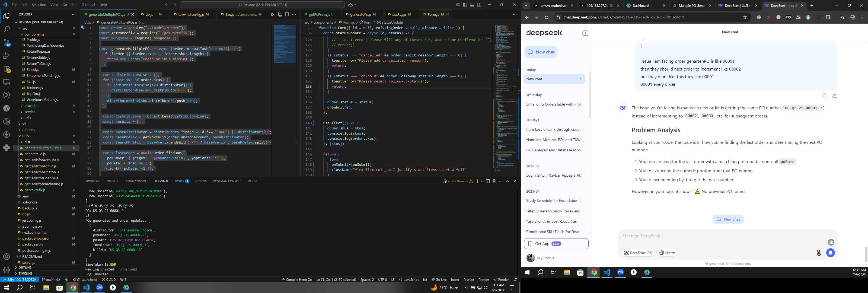This screenshot has width=868, height=293.
Task: Expand the OUTLINE section
Action: click(x=25, y=268)
